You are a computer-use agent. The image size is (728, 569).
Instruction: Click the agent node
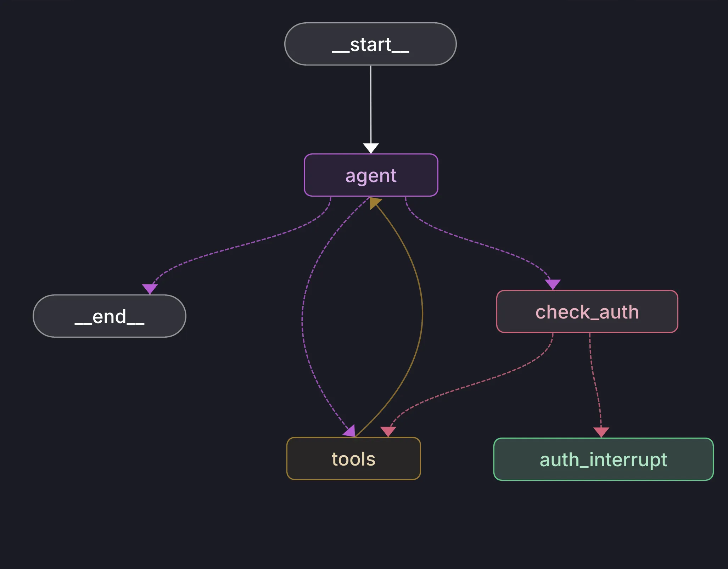click(x=370, y=175)
